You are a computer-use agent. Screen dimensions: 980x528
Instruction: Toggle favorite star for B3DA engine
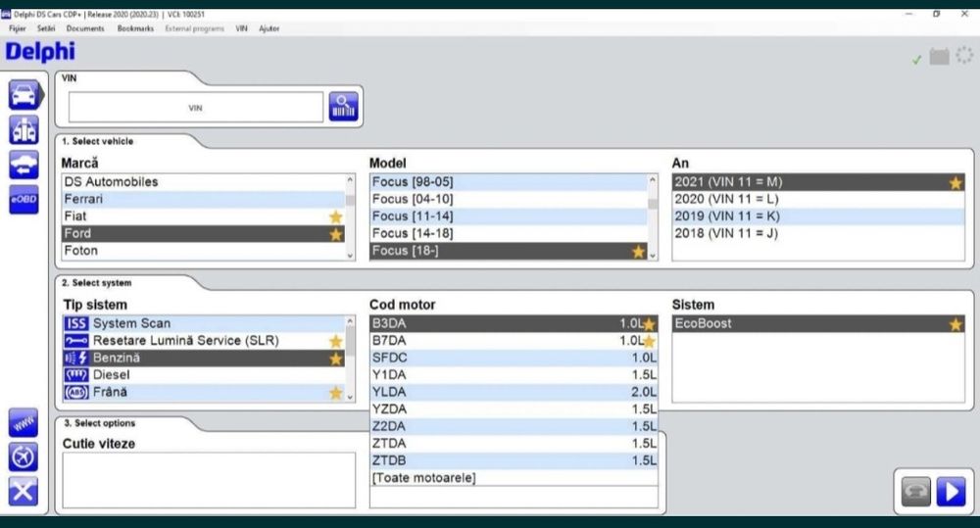click(650, 324)
